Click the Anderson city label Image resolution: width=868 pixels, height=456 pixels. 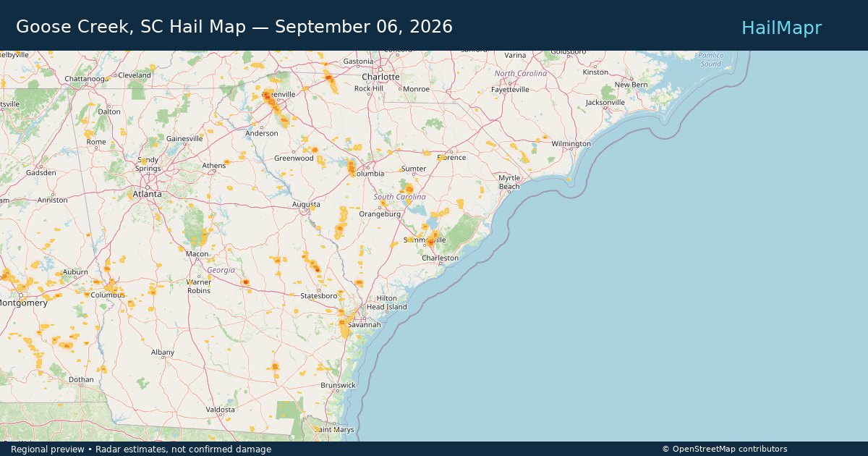tap(261, 133)
